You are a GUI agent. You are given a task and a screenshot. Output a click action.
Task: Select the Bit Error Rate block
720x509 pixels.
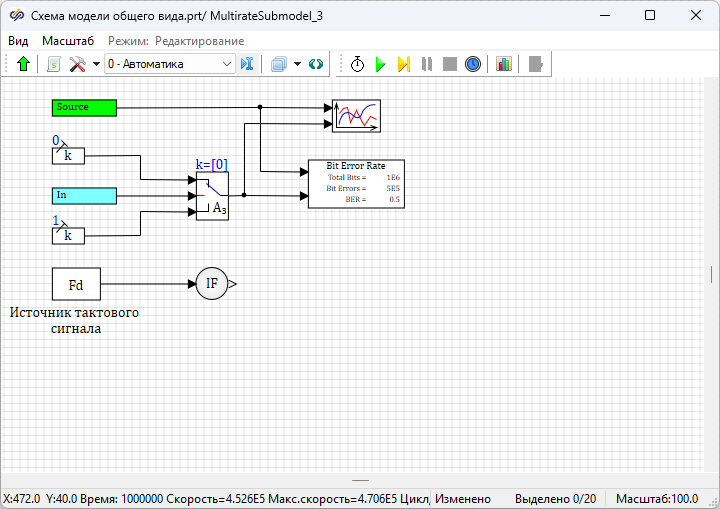click(355, 183)
